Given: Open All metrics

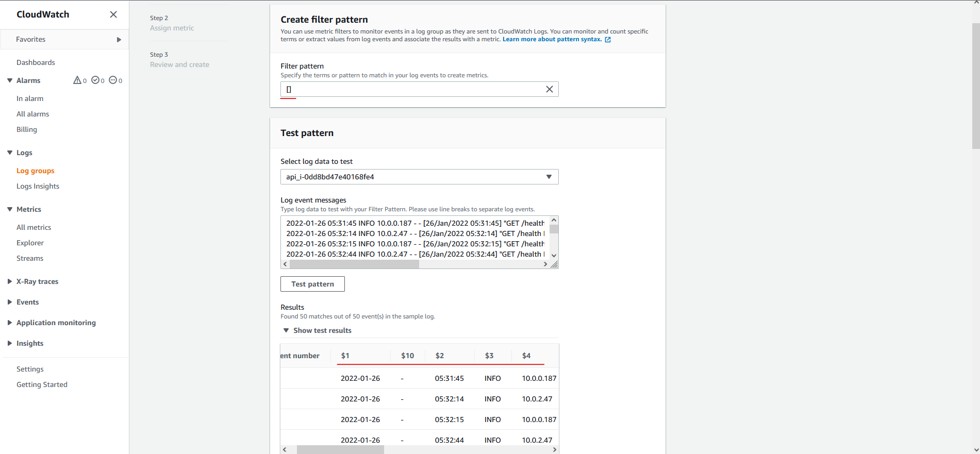Looking at the screenshot, I should 34,227.
